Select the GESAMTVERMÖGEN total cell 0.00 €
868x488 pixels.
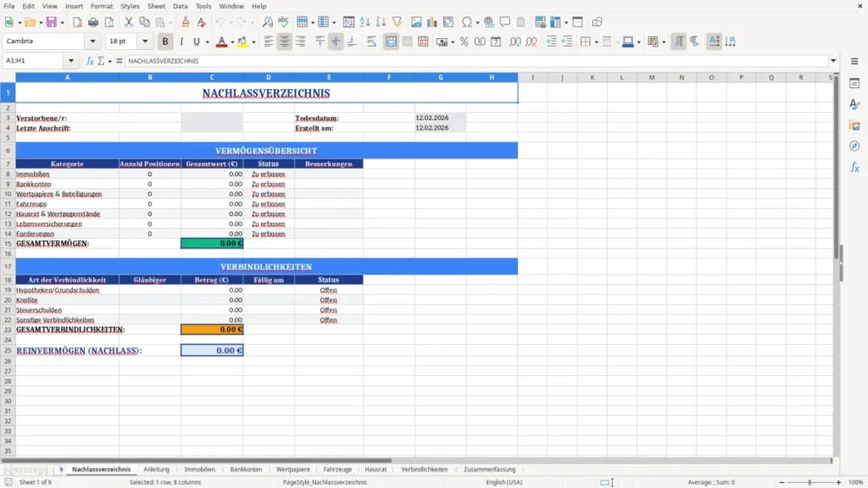point(212,243)
